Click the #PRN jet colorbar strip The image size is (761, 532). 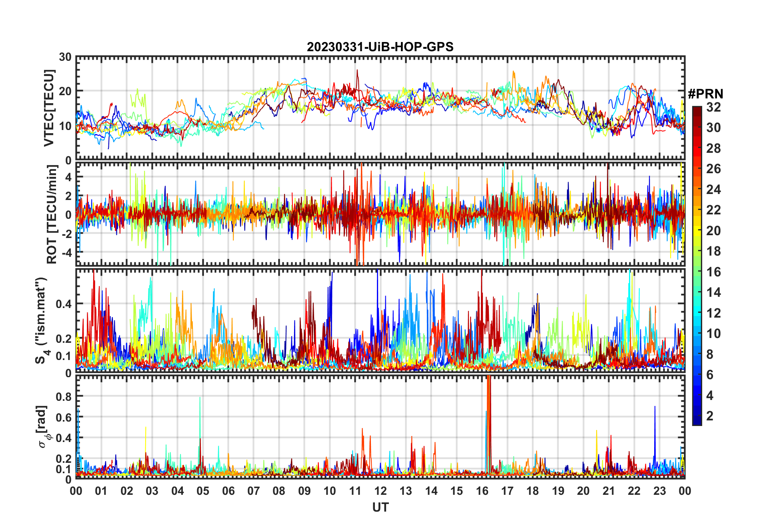click(697, 266)
